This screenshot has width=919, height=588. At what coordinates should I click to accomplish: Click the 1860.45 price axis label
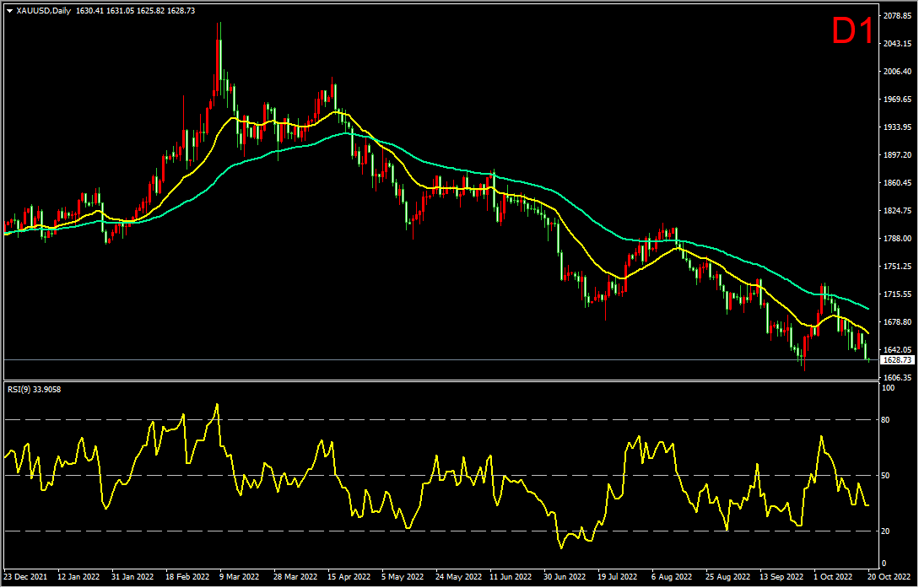pos(897,183)
